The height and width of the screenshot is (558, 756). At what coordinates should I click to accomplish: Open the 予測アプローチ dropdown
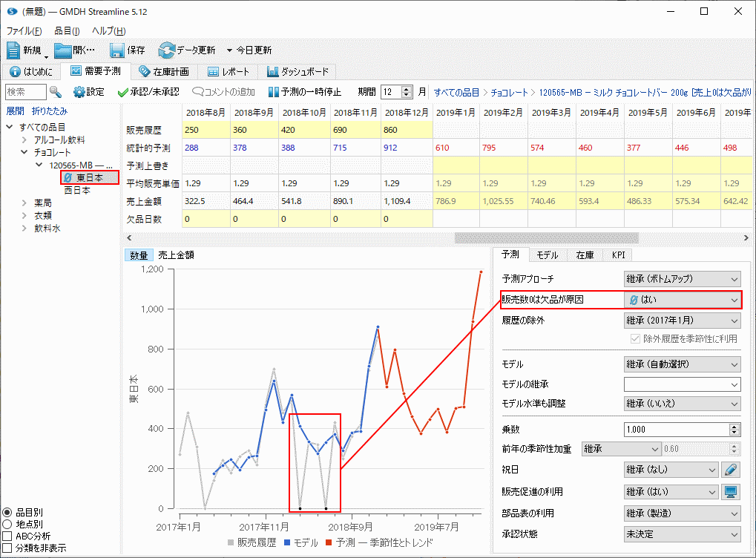point(683,279)
